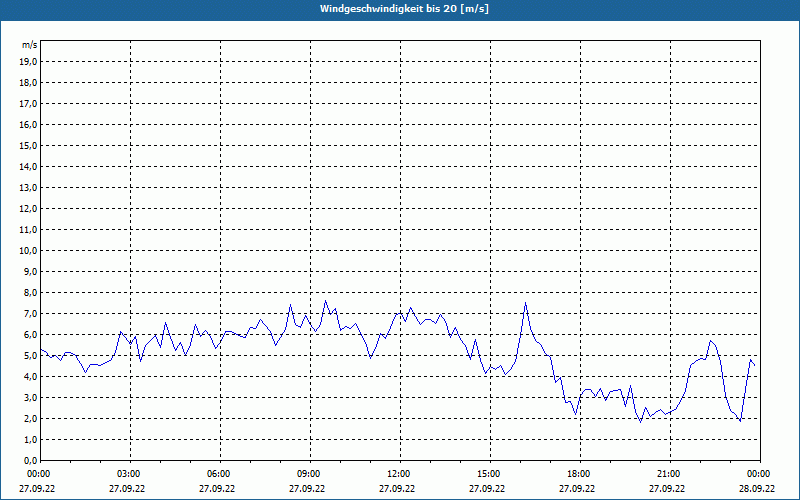Click the "00:00" time label above 27.09.22
Viewport: 800px width, 500px height.
point(38,474)
